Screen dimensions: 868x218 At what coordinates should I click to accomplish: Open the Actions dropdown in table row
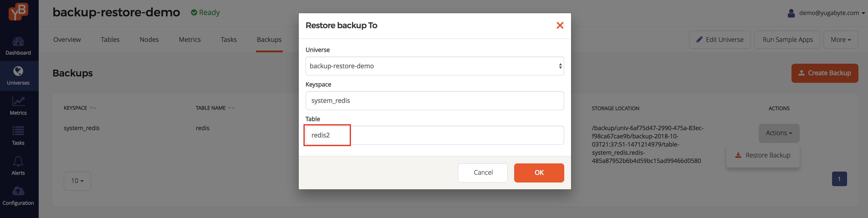coord(779,133)
